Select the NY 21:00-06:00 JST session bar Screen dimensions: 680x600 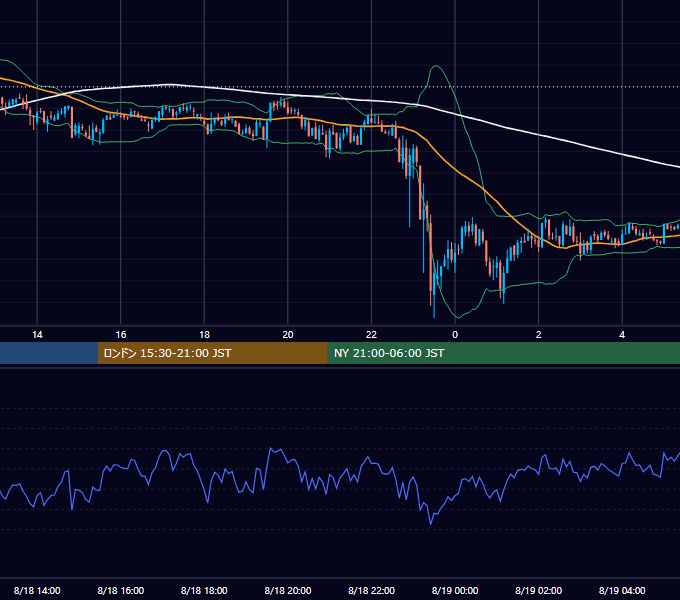(503, 353)
